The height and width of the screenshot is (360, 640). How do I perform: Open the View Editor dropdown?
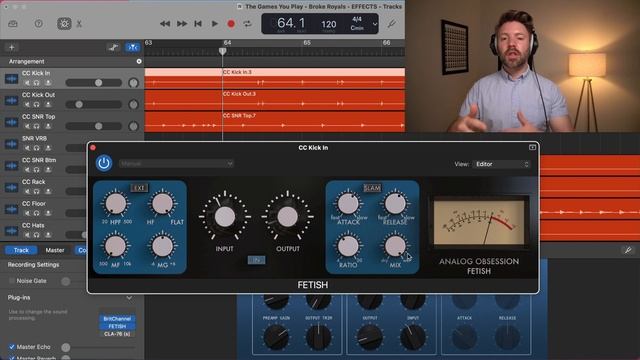click(x=502, y=164)
